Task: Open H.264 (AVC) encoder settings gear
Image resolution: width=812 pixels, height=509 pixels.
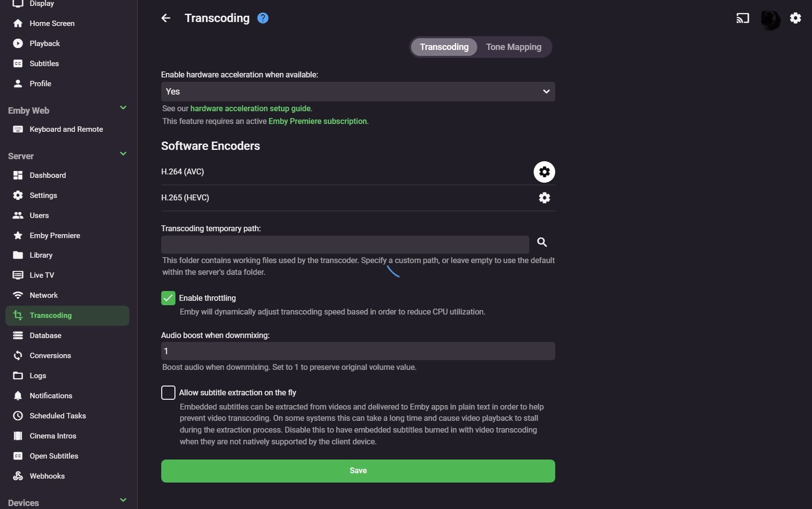Action: 544,172
